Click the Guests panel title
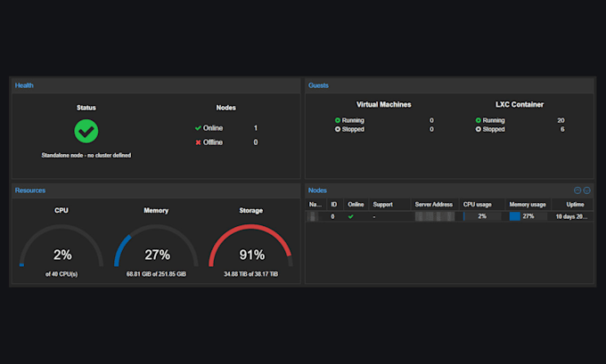 318,85
